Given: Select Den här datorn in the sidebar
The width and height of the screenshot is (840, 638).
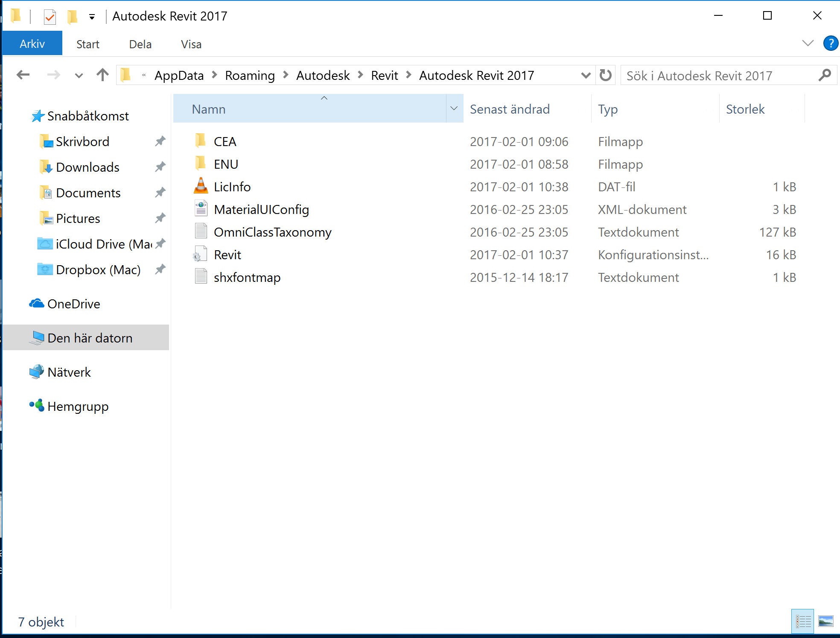Looking at the screenshot, I should pos(90,337).
